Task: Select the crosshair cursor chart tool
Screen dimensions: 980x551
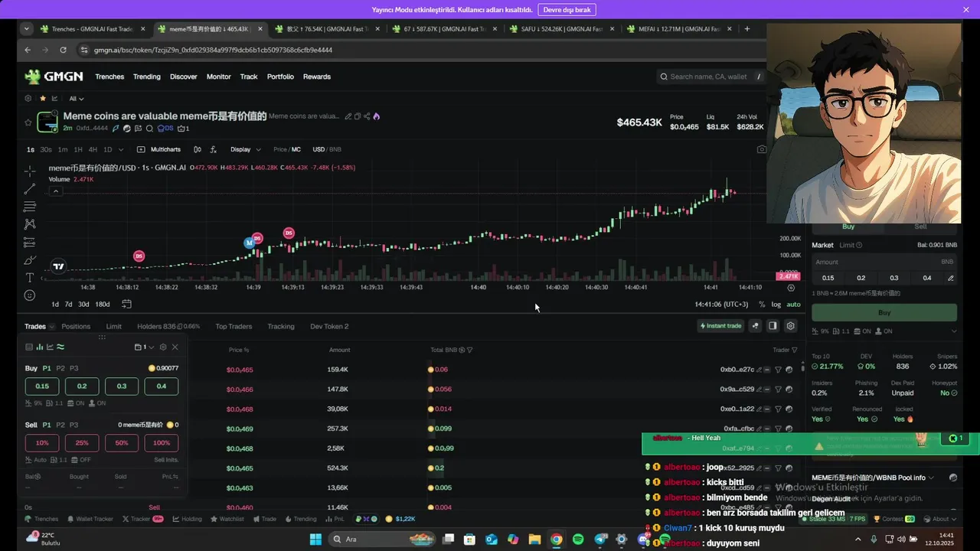Action: pos(29,171)
